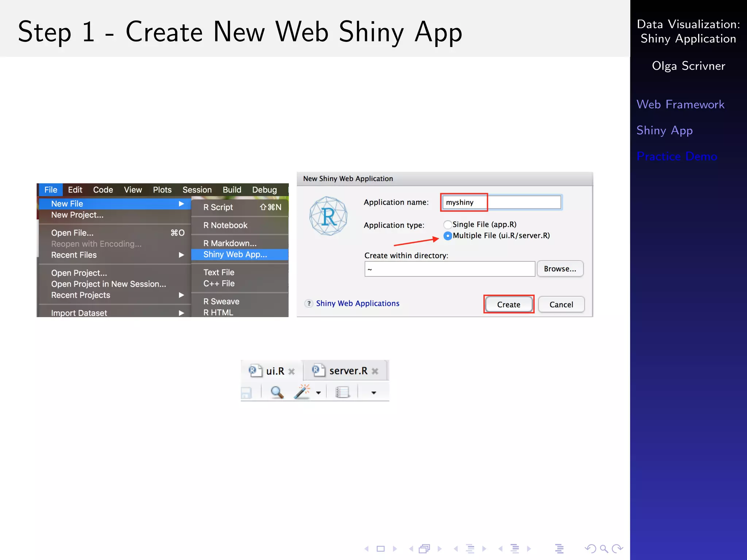Select C++ File in the submenu
This screenshot has width=747, height=560.
[x=240, y=283]
